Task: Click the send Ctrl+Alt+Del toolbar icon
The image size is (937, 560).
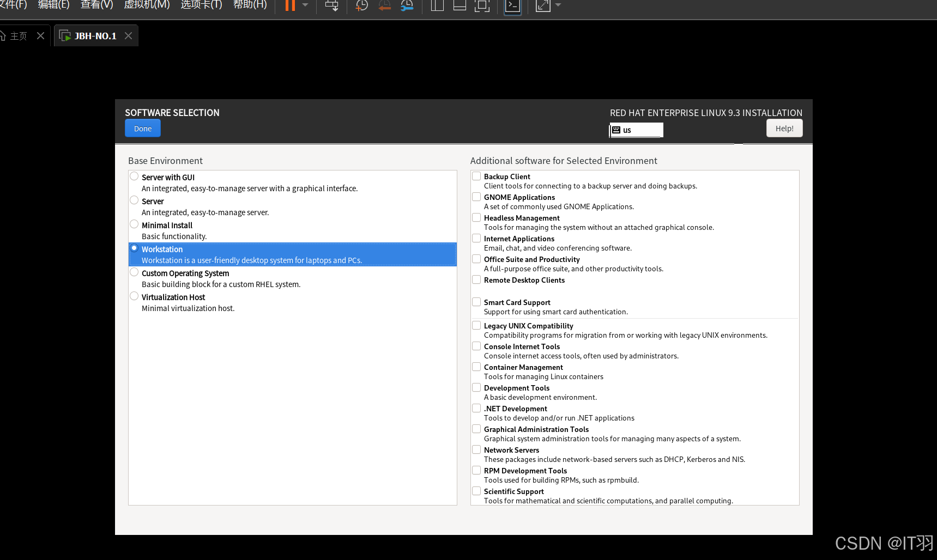Action: coord(331,5)
